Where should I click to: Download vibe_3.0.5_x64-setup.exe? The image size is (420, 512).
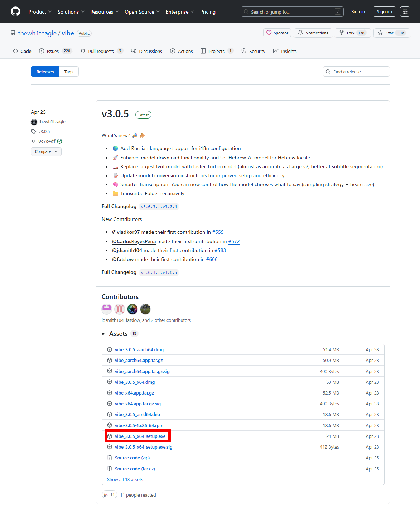(x=140, y=436)
